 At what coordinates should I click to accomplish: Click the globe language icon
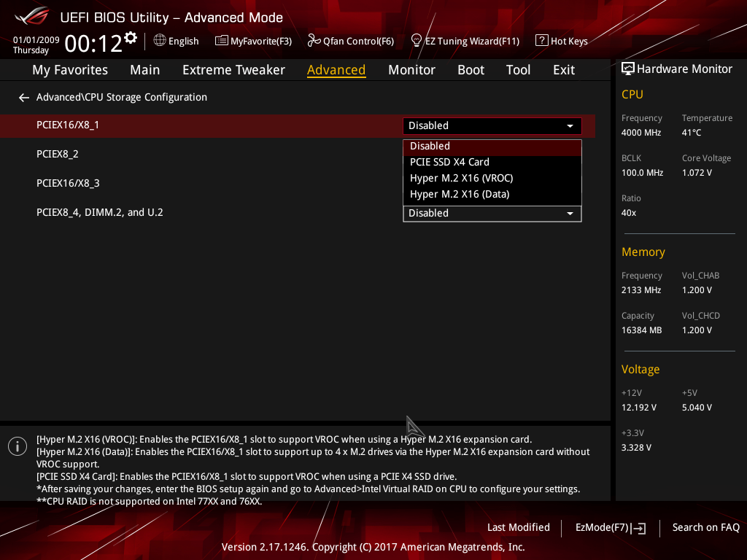coord(160,41)
